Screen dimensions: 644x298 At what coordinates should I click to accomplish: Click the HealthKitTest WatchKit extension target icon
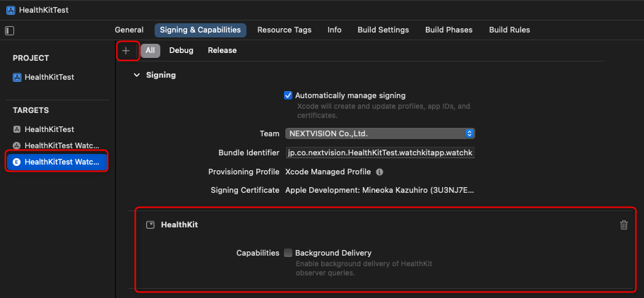tap(18, 162)
